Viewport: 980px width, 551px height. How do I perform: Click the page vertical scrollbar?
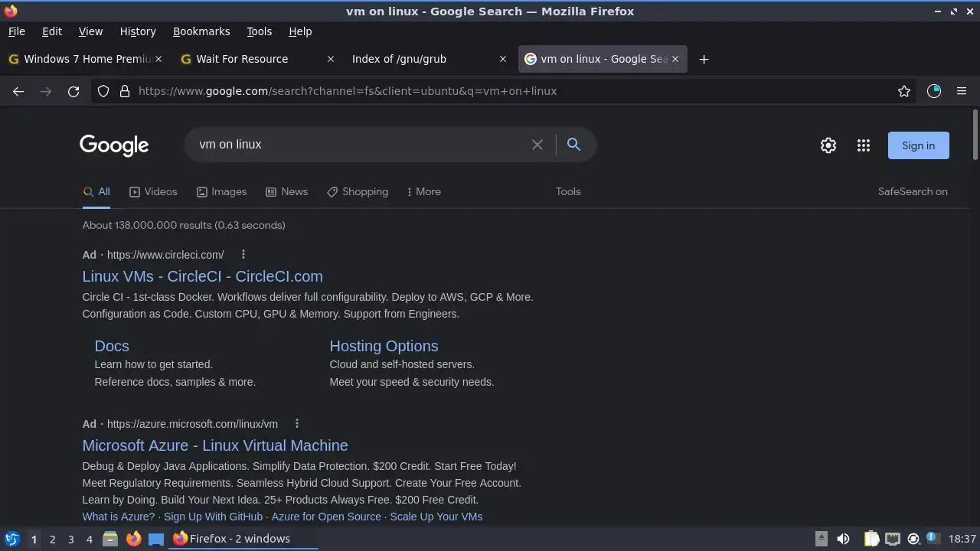pos(975,135)
